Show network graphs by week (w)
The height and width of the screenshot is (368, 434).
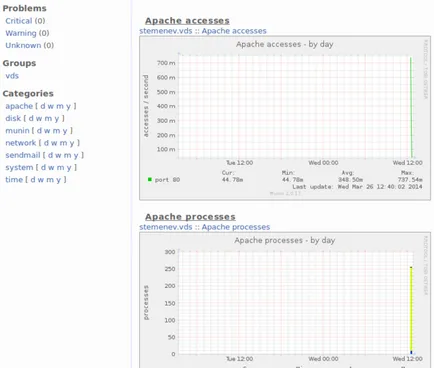pos(54,143)
